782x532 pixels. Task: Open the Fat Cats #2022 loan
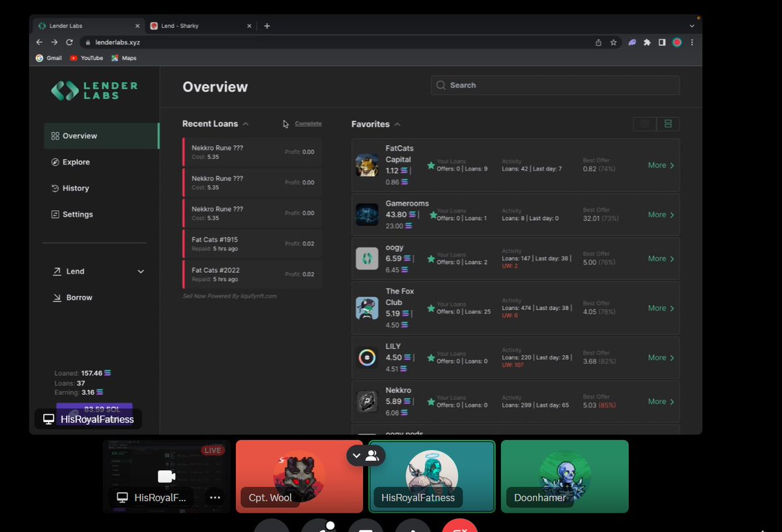pos(252,274)
